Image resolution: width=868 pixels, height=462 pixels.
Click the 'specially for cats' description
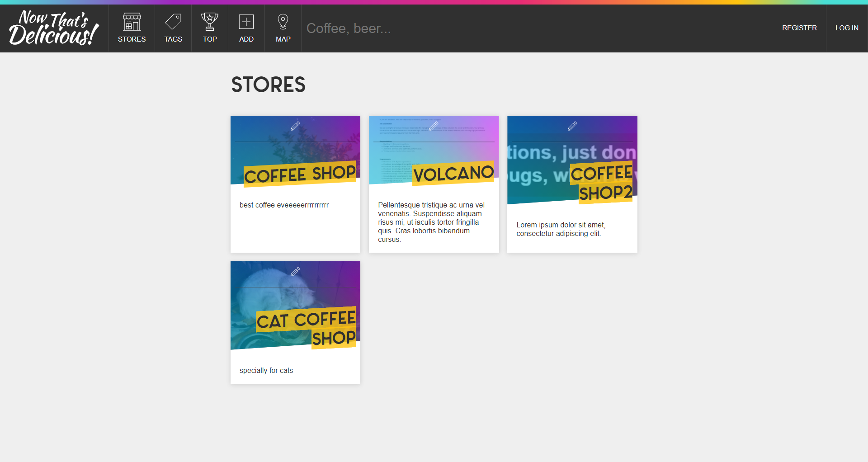[x=266, y=371]
